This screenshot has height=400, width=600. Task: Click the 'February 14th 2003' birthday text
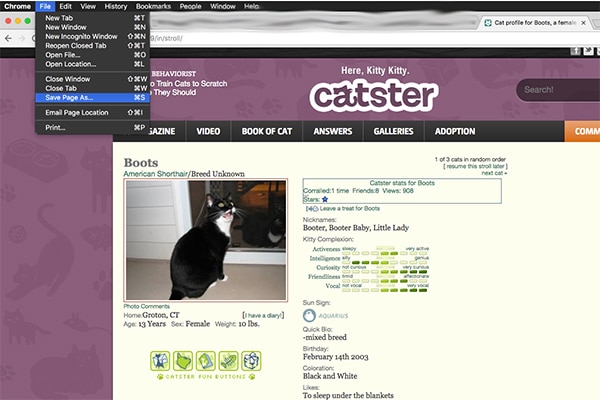pyautogui.click(x=336, y=357)
